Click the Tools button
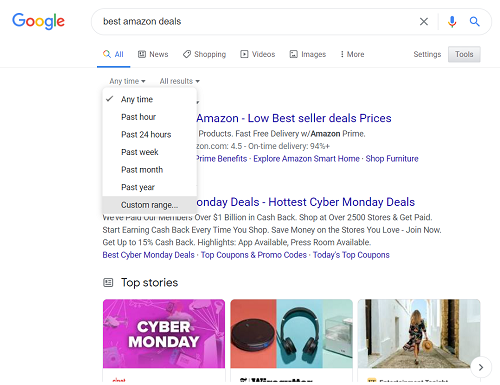 coord(464,54)
